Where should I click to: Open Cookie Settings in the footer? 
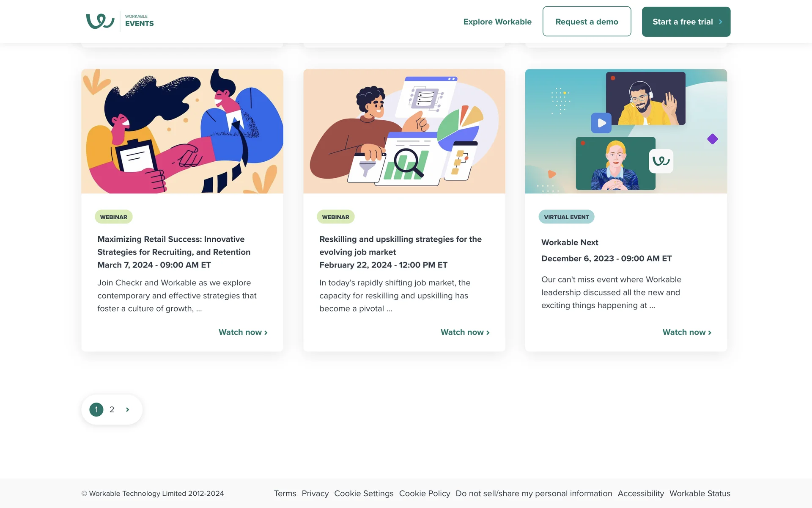pos(364,493)
